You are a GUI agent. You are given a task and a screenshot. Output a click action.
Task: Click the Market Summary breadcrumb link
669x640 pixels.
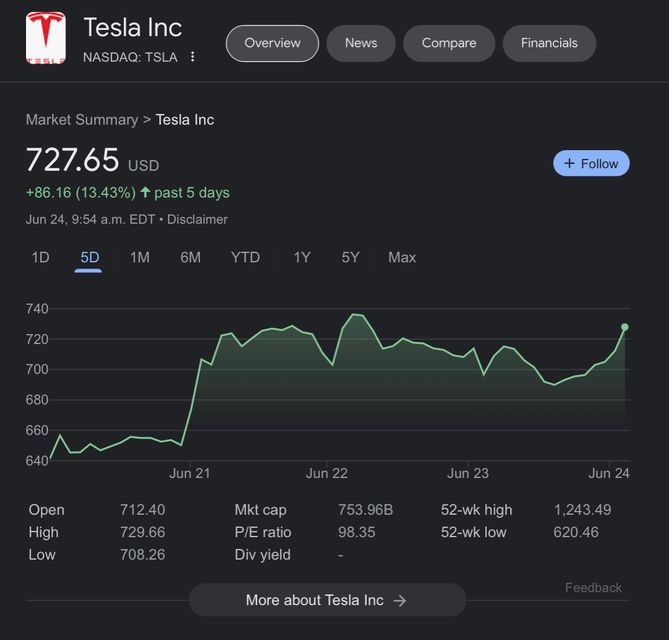[82, 120]
